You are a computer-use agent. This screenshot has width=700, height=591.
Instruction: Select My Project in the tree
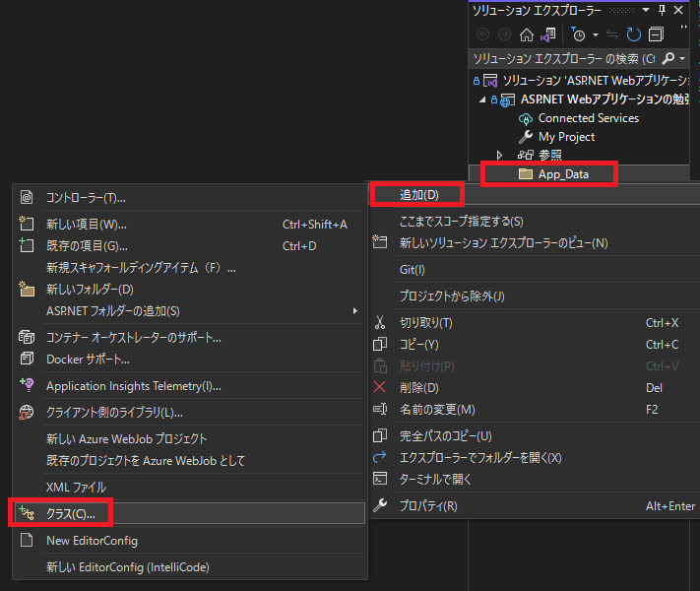(x=566, y=137)
